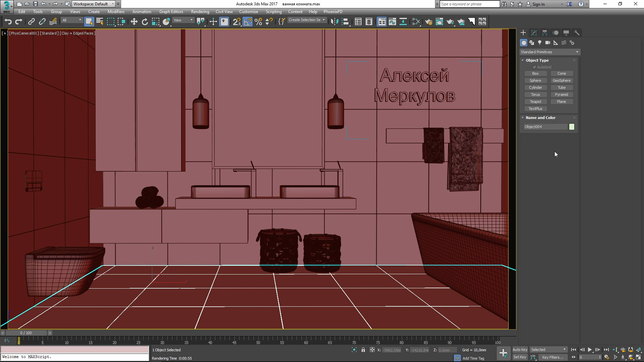Open the Workspace: Default dropdown
Viewport: 644px width, 362px height.
tap(94, 4)
